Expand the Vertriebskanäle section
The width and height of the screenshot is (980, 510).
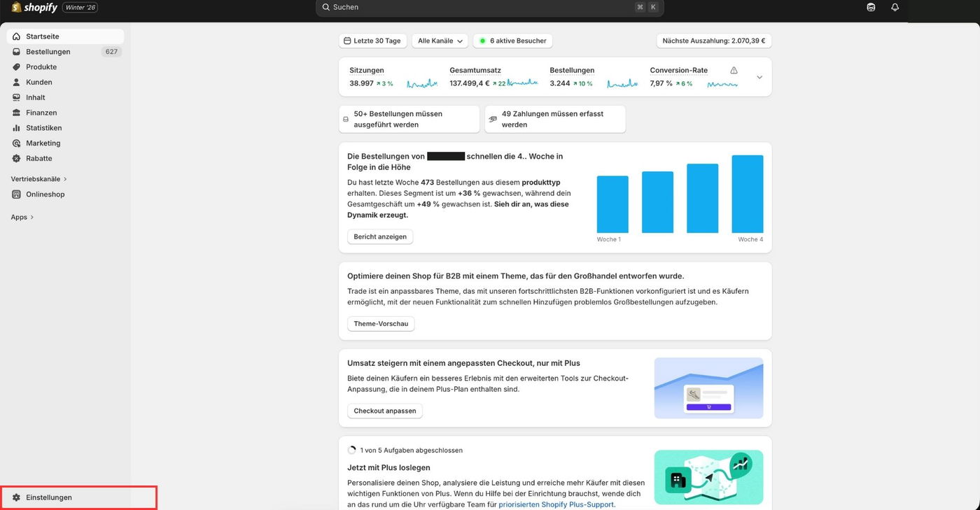40,179
